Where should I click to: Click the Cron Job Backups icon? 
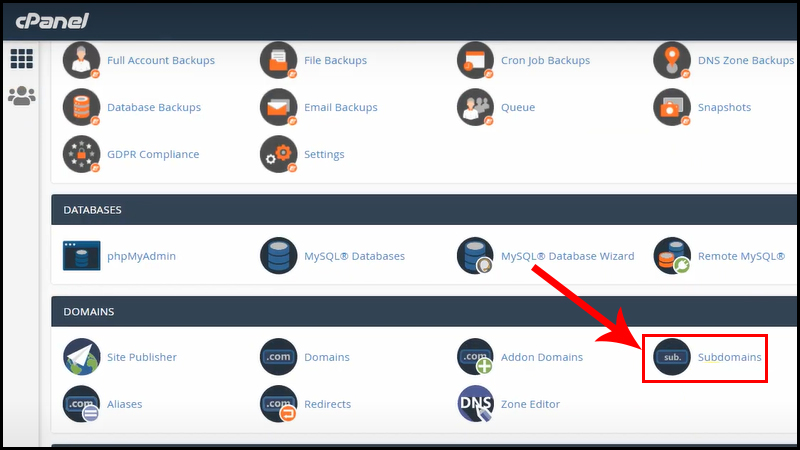[476, 60]
